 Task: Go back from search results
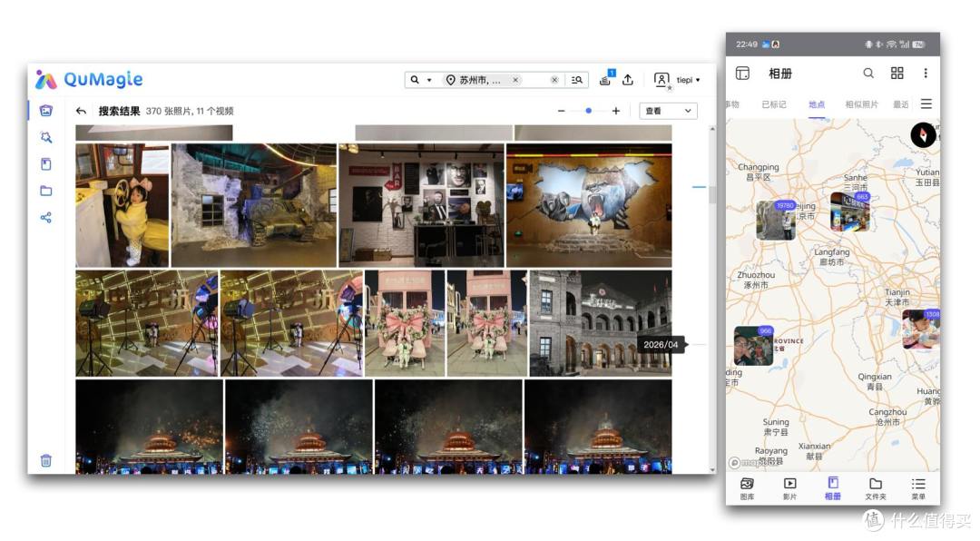point(81,112)
